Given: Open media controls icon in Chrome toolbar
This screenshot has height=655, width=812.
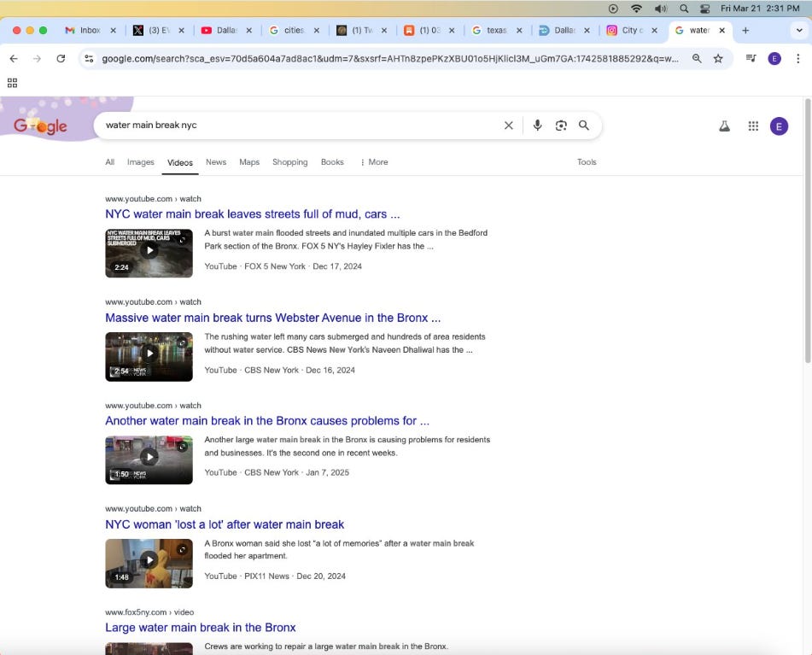Looking at the screenshot, I should point(751,59).
